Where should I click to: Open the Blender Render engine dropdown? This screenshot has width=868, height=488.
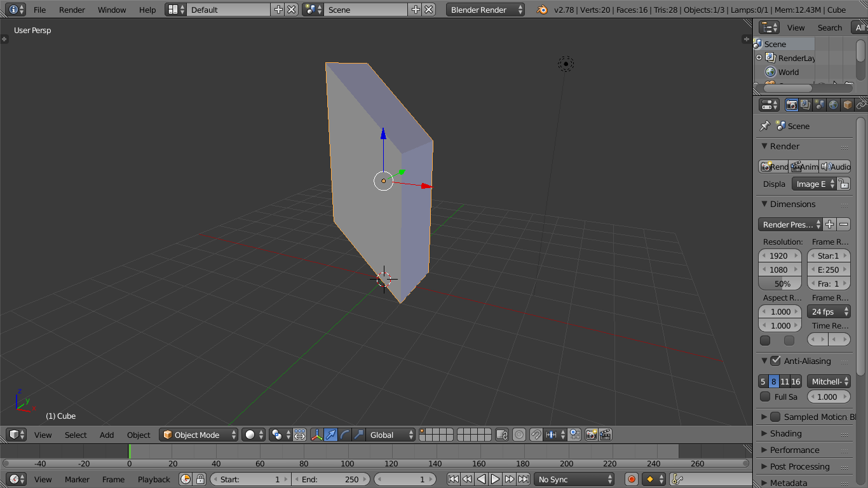[x=485, y=10]
